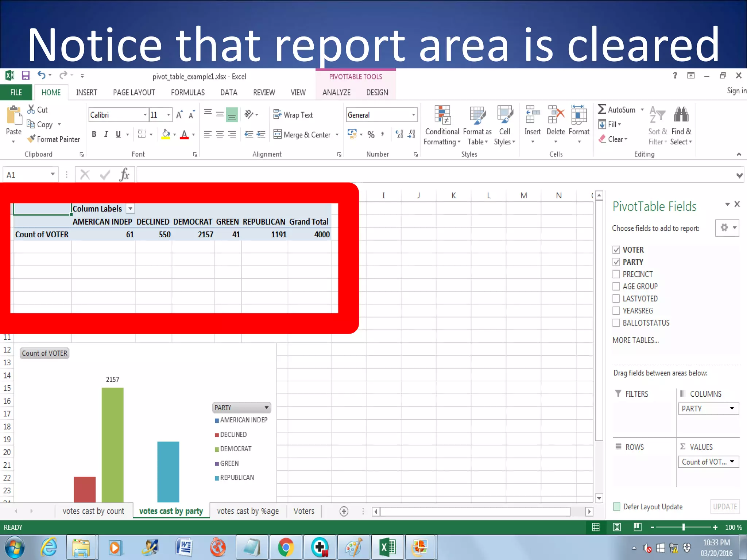Enable Defer Layout Update checkbox
747x560 pixels.
(x=617, y=506)
